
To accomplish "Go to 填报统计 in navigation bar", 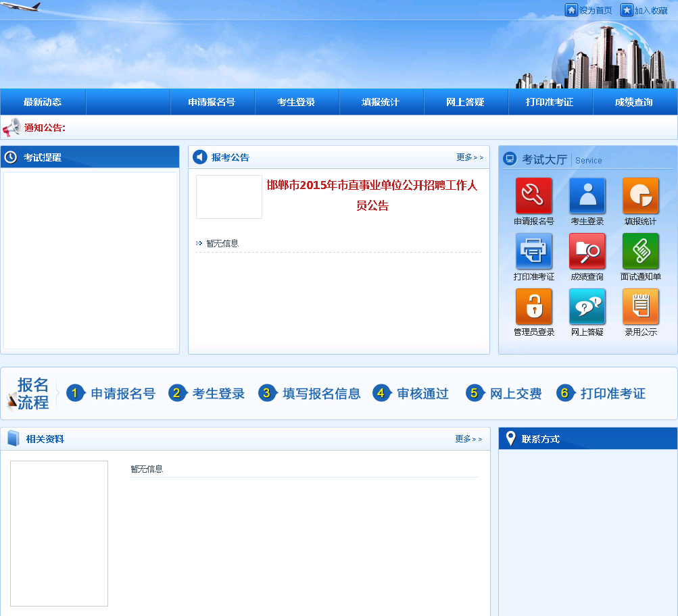I will pyautogui.click(x=381, y=102).
